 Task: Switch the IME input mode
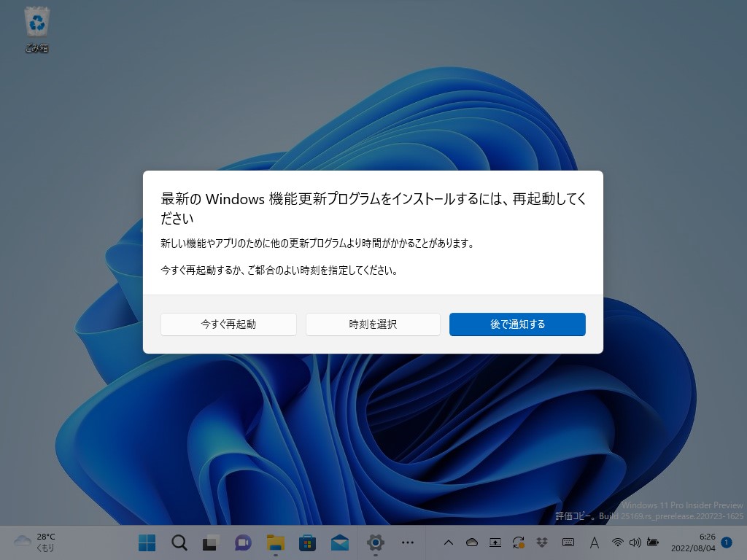point(594,542)
